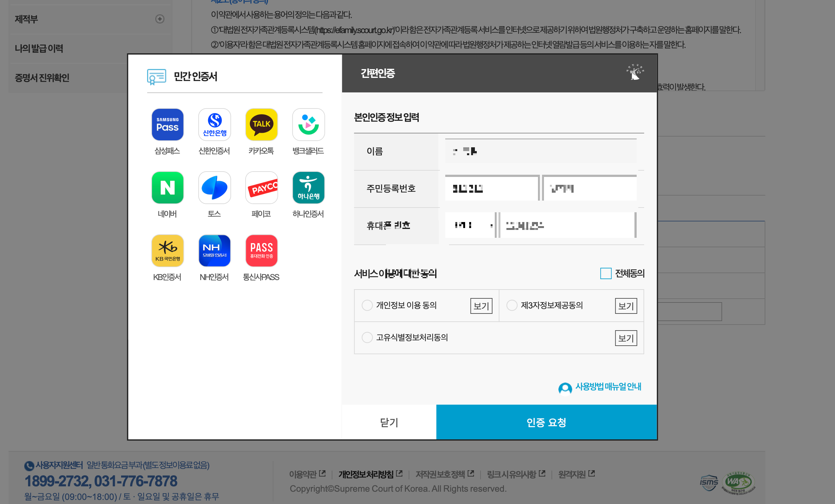
Task: Click the 이름 input field
Action: (x=540, y=151)
